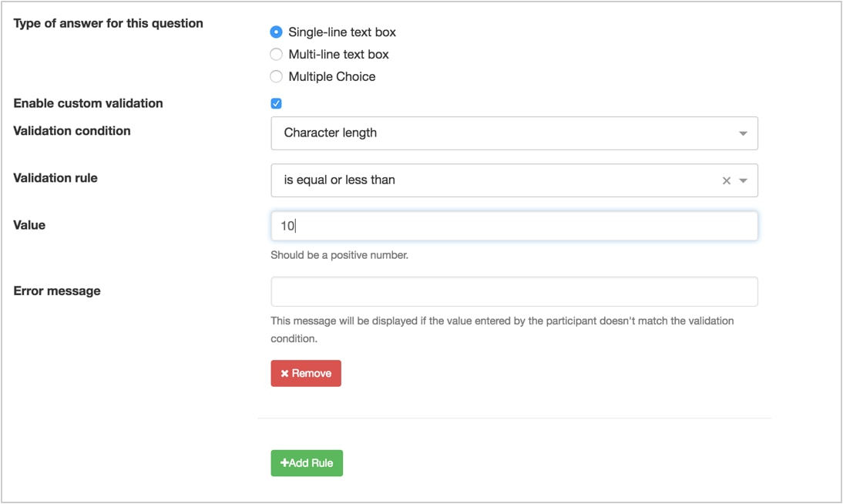
Task: Click the 'Multiple Choice' label text
Action: click(332, 76)
